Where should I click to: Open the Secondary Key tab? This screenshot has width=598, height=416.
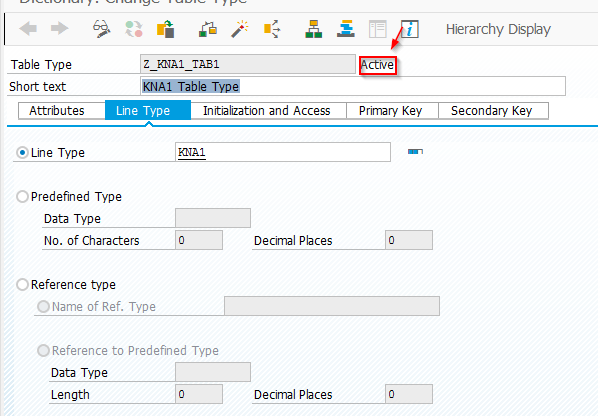coord(492,111)
